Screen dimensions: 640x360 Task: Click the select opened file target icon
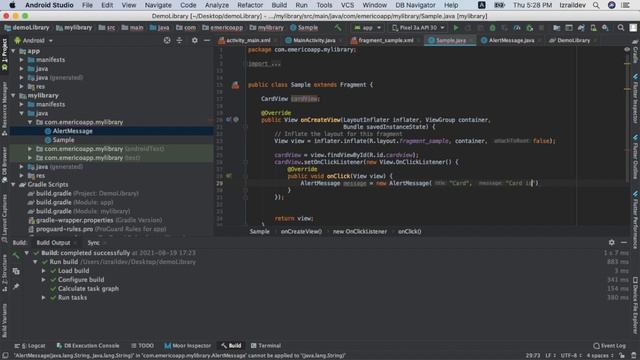coord(167,40)
